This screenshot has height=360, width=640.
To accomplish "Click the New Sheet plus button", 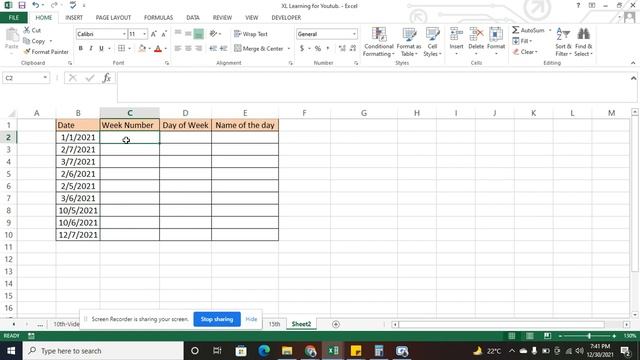I will (x=336, y=324).
